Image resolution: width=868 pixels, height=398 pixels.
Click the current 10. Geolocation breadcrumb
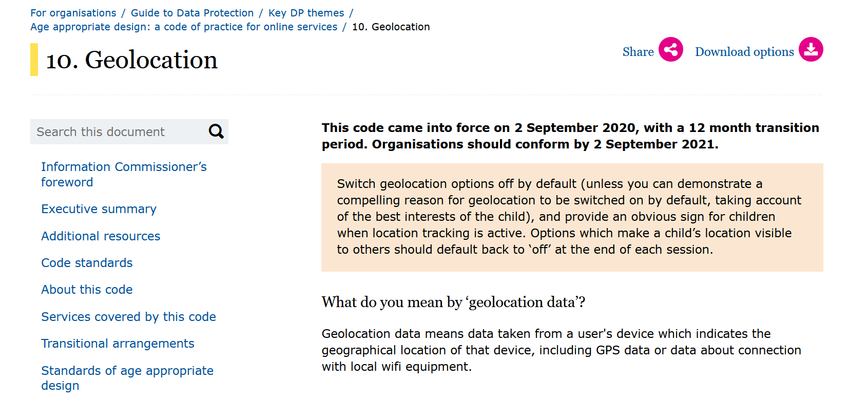391,27
